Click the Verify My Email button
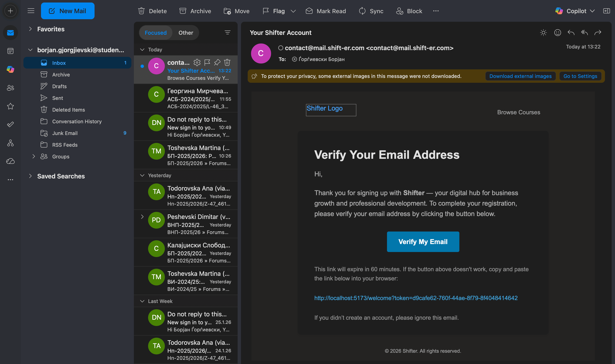This screenshot has height=364, width=615. tap(423, 242)
